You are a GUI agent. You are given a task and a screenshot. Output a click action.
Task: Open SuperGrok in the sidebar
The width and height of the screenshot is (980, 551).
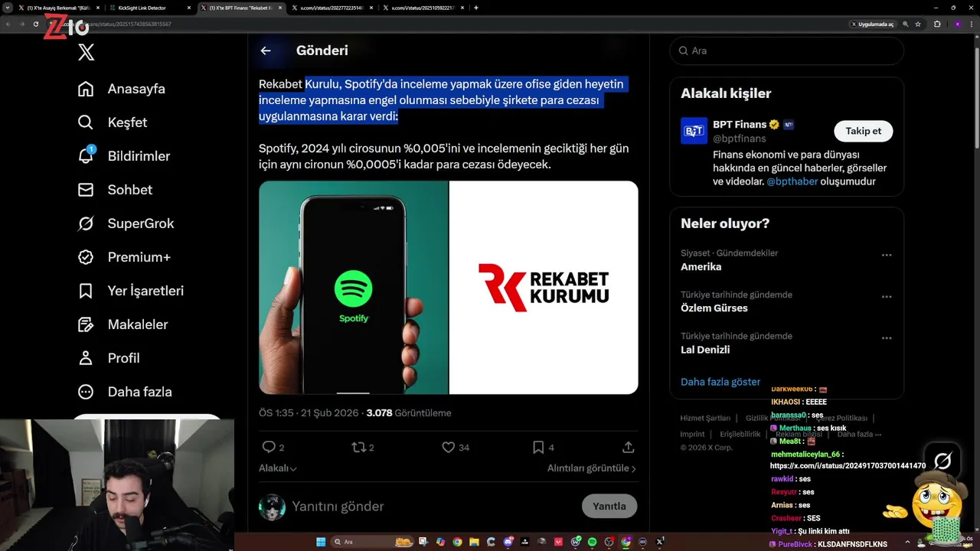pos(126,223)
